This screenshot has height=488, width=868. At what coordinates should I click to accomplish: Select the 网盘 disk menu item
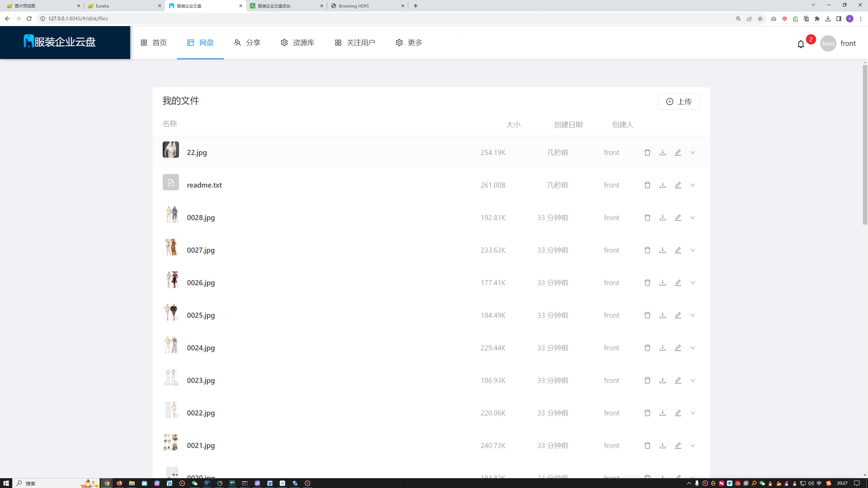click(200, 43)
